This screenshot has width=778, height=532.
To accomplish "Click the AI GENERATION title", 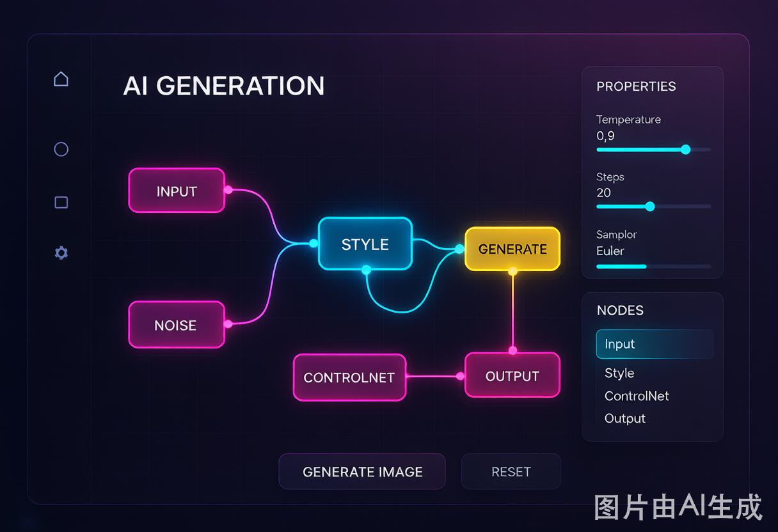I will [224, 86].
